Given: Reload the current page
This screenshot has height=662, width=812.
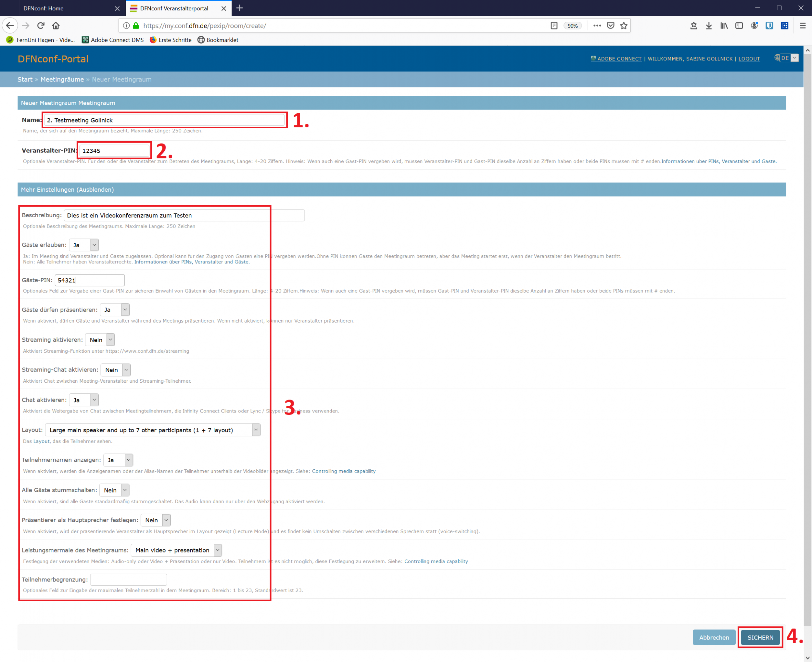Looking at the screenshot, I should (x=41, y=26).
